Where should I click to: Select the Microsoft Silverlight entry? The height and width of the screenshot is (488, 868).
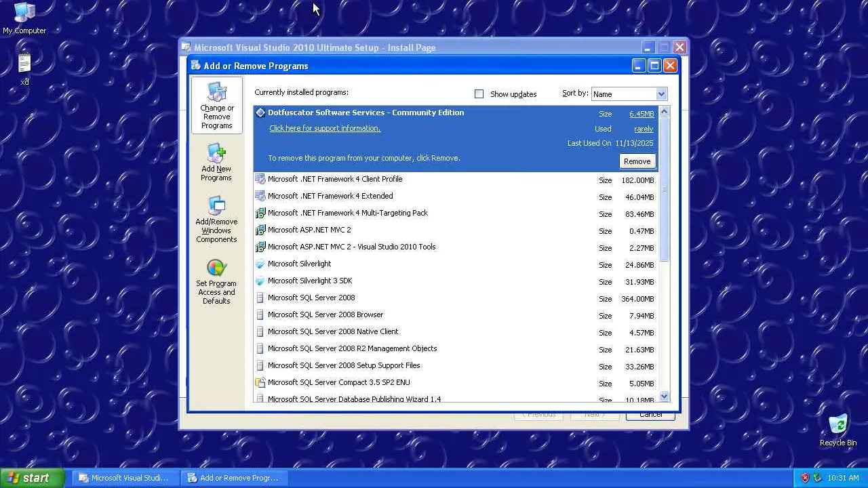[x=455, y=264]
